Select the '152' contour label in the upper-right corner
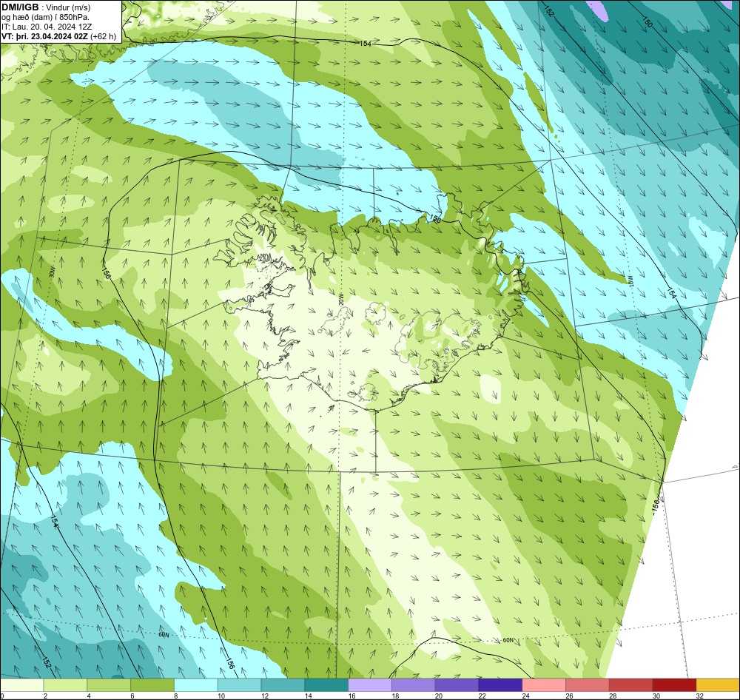740x700 pixels. [x=548, y=11]
